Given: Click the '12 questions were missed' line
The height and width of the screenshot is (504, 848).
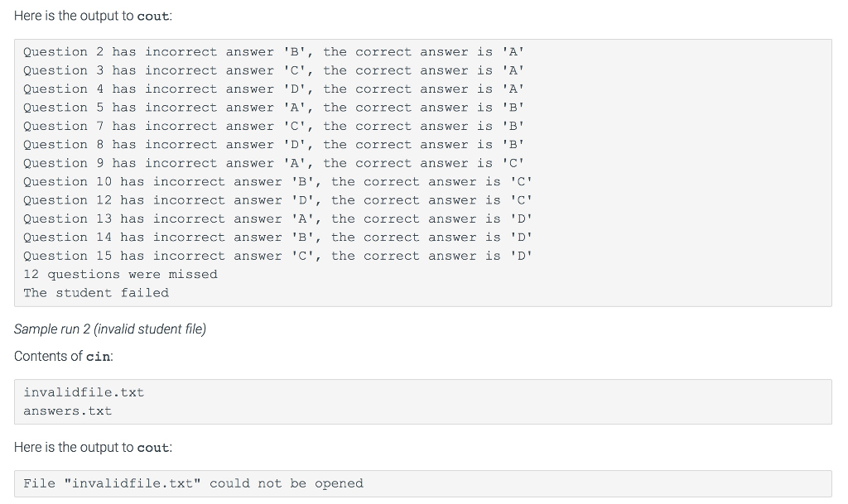Looking at the screenshot, I should 120,275.
